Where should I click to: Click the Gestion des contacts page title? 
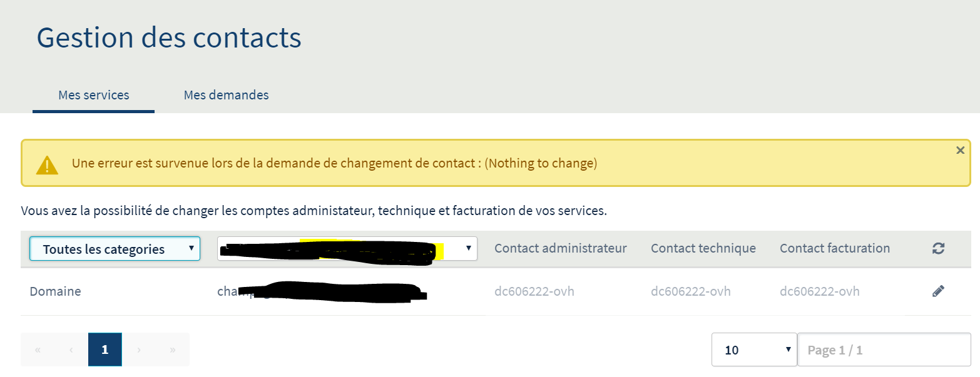click(x=169, y=38)
